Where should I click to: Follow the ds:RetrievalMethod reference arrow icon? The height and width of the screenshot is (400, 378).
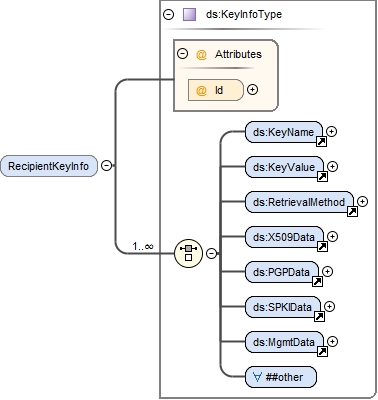pyautogui.click(x=352, y=212)
